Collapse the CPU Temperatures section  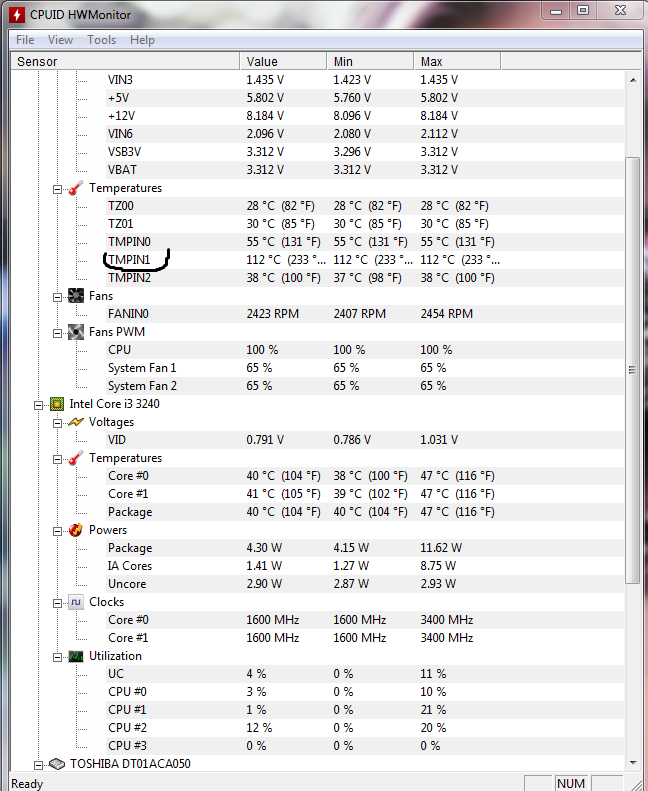[57, 460]
